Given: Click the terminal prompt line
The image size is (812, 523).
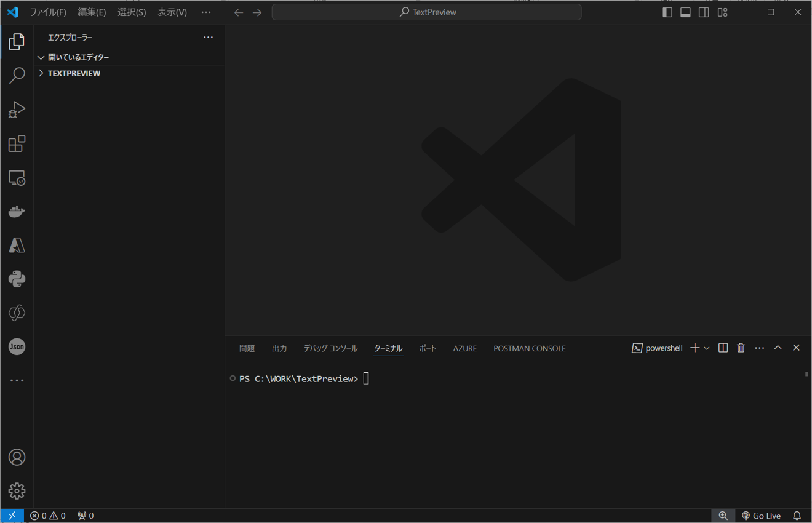Looking at the screenshot, I should (299, 379).
